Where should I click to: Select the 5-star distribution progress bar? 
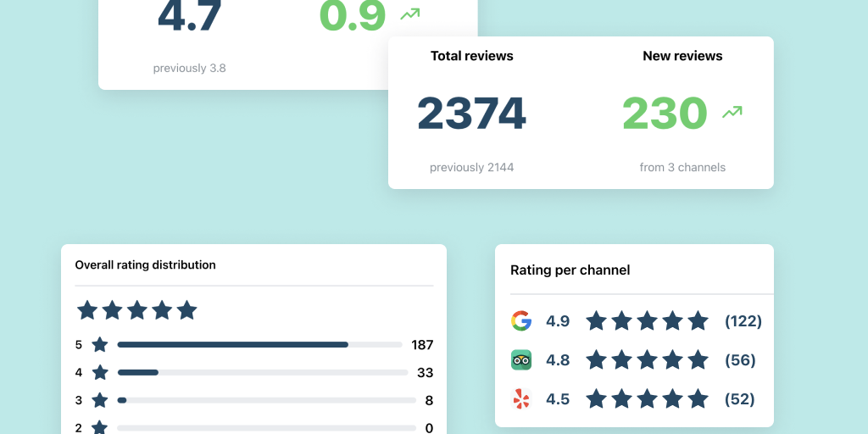pos(259,345)
